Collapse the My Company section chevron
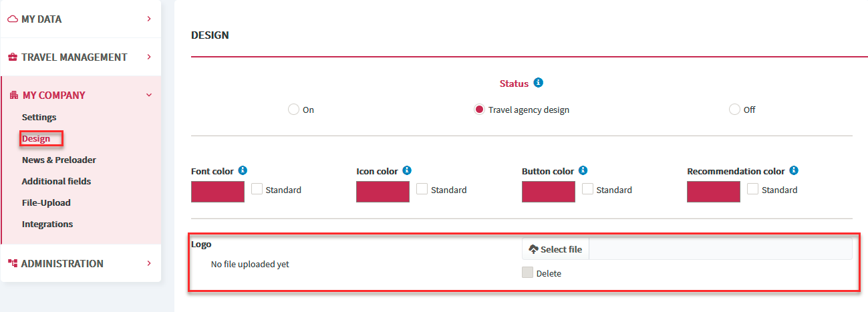This screenshot has width=868, height=312. click(x=149, y=95)
